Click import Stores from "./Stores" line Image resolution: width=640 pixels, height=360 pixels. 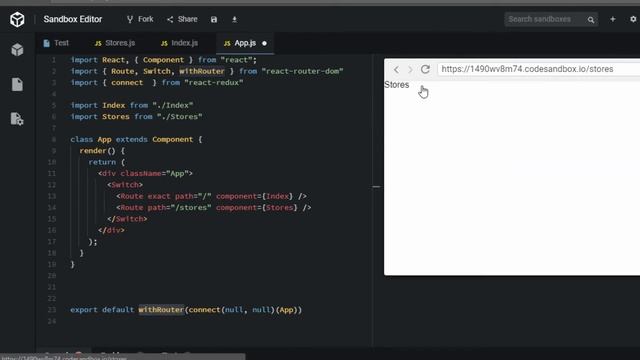pos(136,117)
